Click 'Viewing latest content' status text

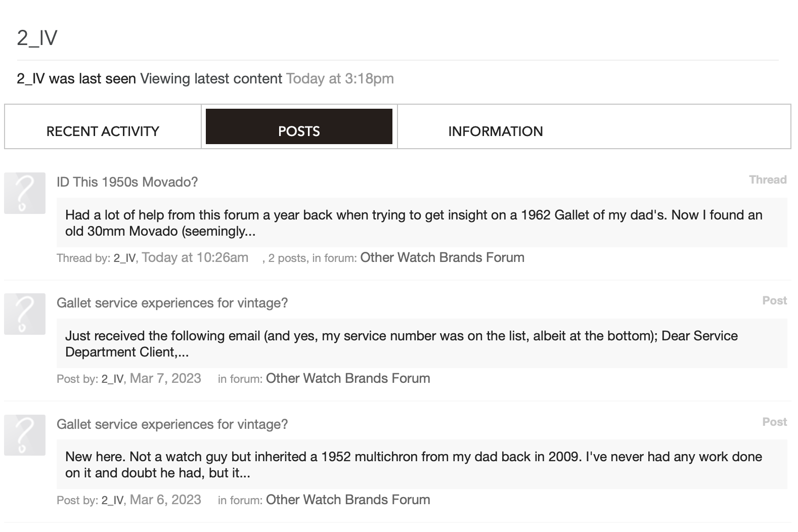[211, 79]
